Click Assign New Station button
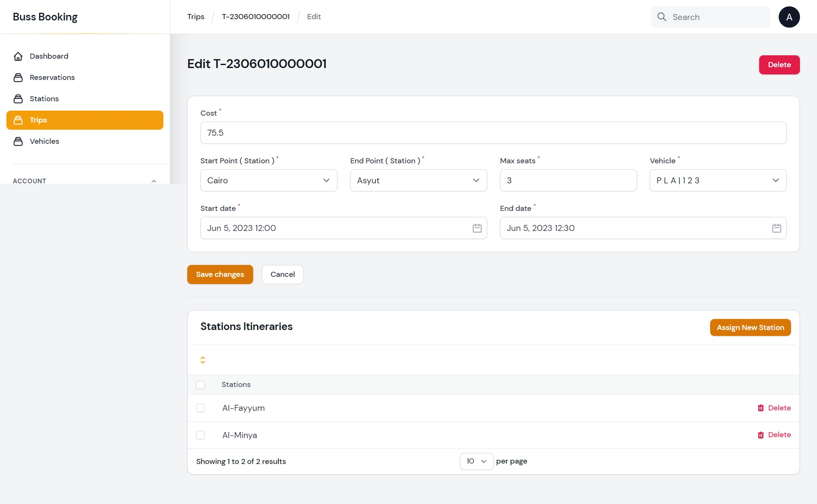The image size is (817, 504). pyautogui.click(x=750, y=327)
